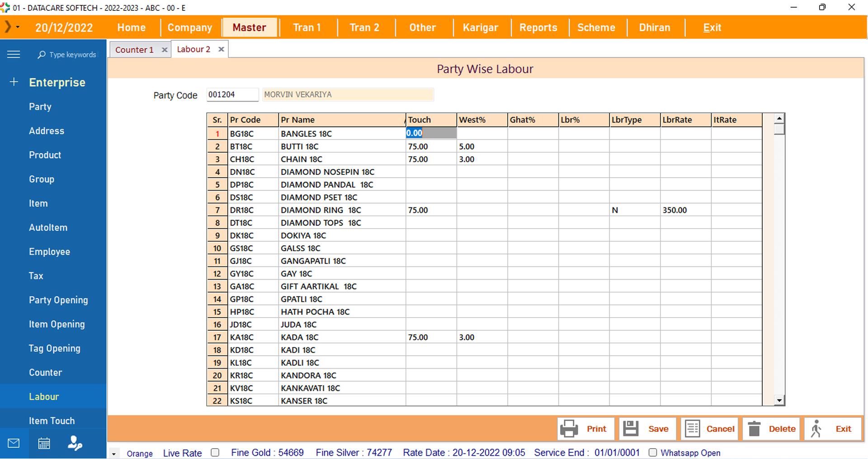The height and width of the screenshot is (459, 868).
Task: Open the Company menu
Action: click(190, 28)
